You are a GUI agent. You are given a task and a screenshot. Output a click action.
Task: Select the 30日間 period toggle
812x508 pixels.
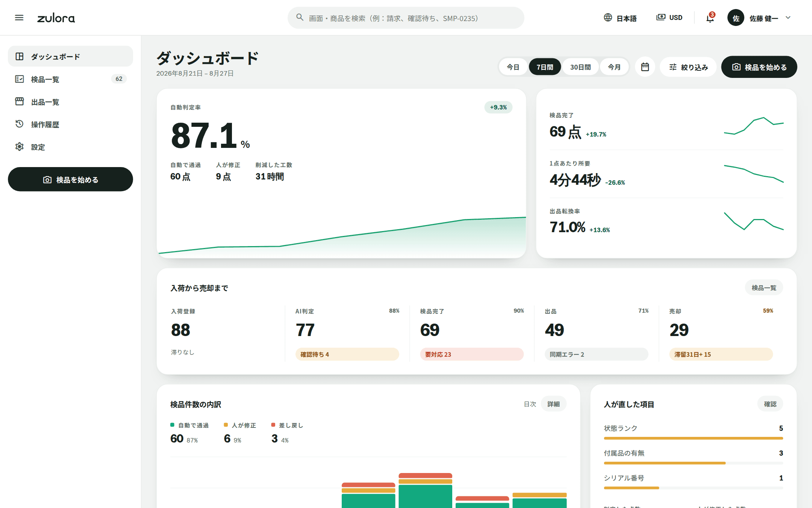point(580,67)
